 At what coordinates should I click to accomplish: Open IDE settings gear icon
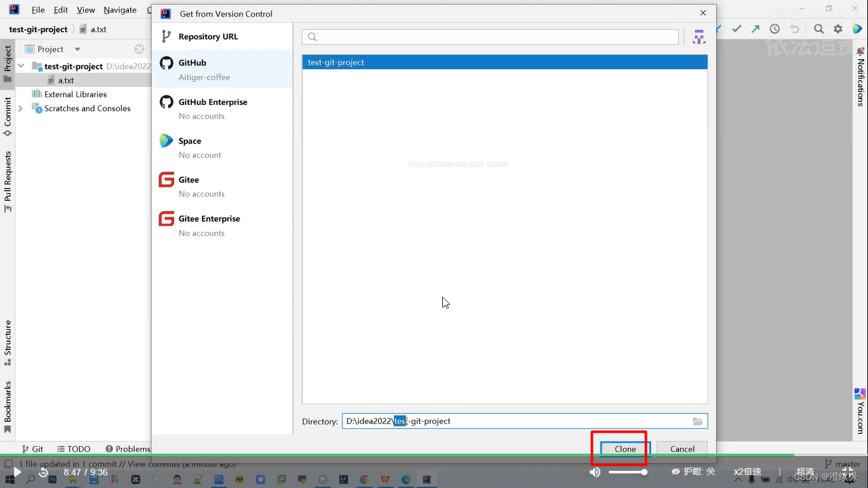click(x=838, y=29)
